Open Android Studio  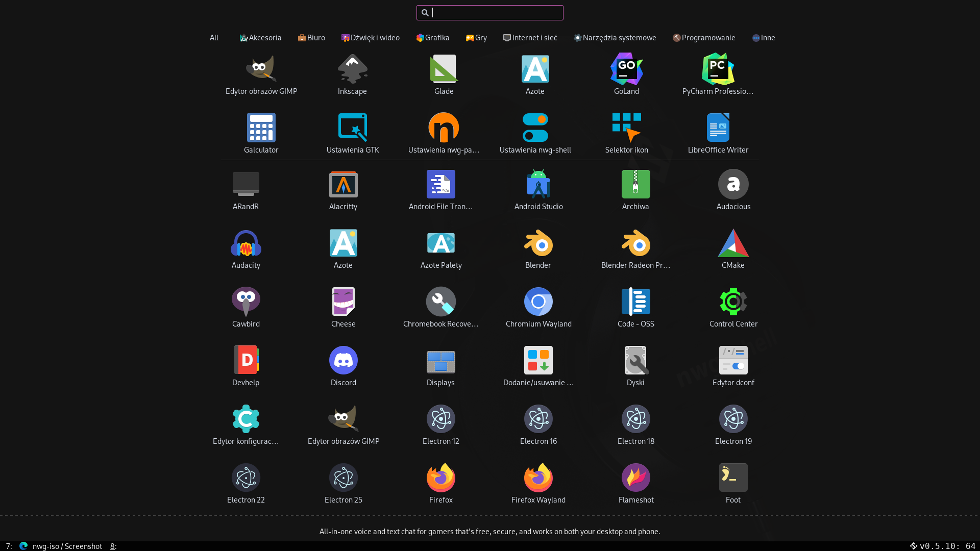[538, 185]
